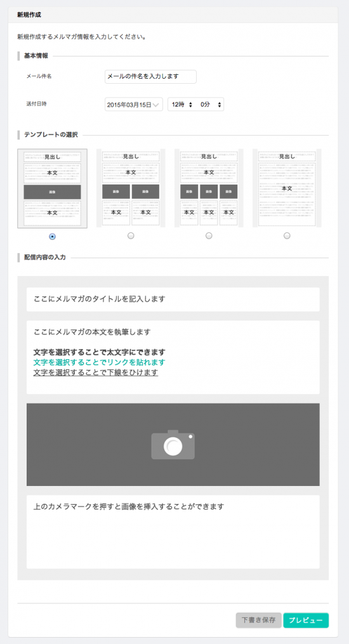Viewport: 349px width, 644px height.
Task: Click the 下書き保存 button
Action: pos(259,620)
